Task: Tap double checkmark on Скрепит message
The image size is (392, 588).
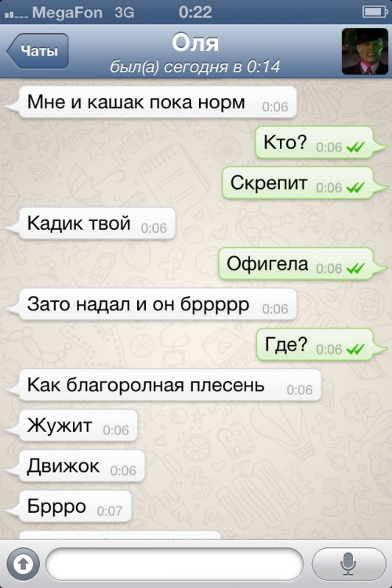Action: (x=356, y=187)
